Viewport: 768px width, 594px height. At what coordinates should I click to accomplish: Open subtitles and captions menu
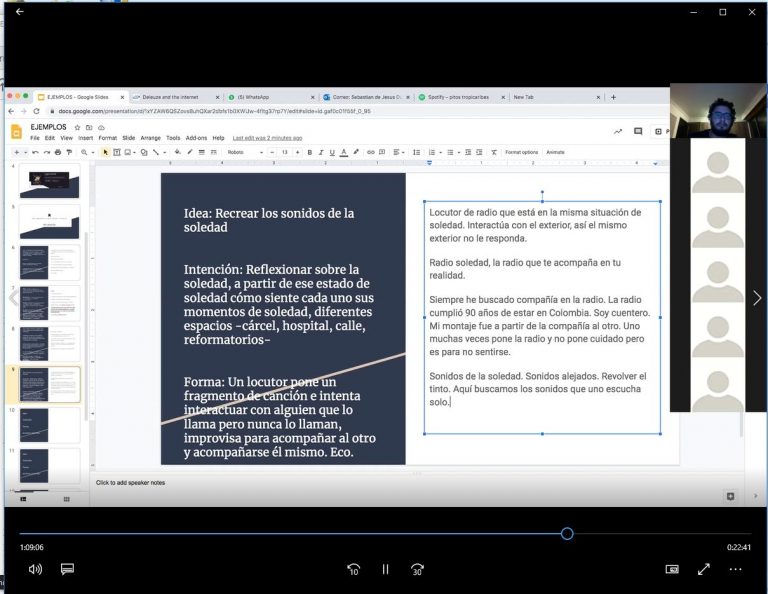coord(68,569)
